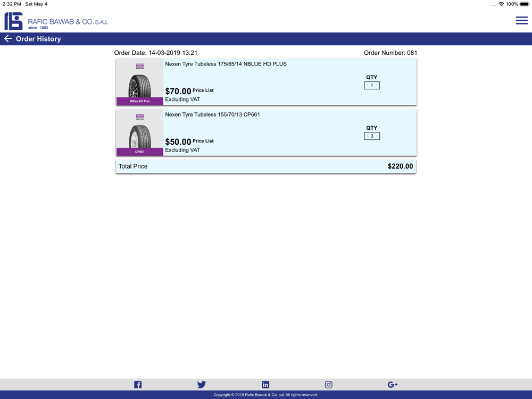Tap Price List label beside $70.00
Image resolution: width=532 pixels, height=399 pixels.
tap(203, 90)
